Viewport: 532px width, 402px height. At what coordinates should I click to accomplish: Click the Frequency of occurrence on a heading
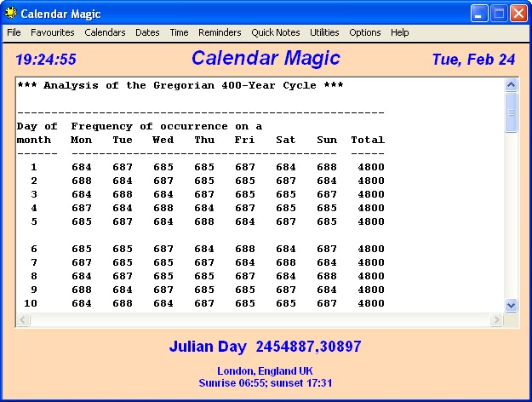(x=167, y=126)
